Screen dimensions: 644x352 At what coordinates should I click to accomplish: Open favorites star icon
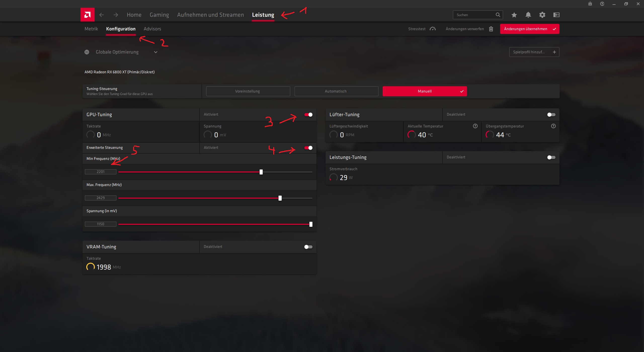514,15
